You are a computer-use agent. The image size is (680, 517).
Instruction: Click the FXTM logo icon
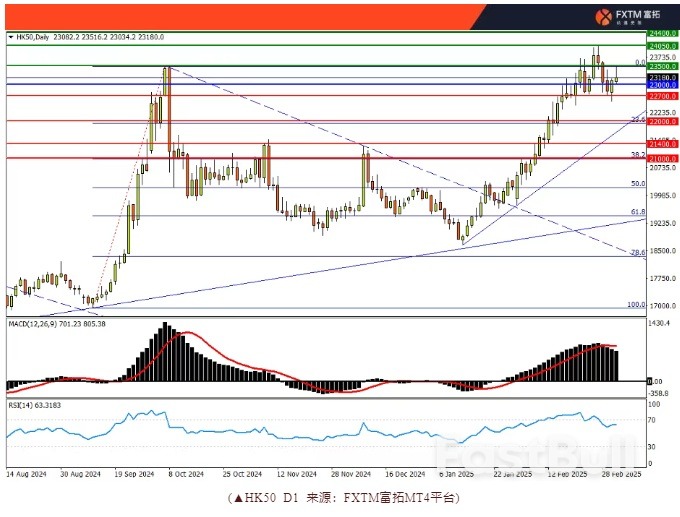(x=603, y=15)
